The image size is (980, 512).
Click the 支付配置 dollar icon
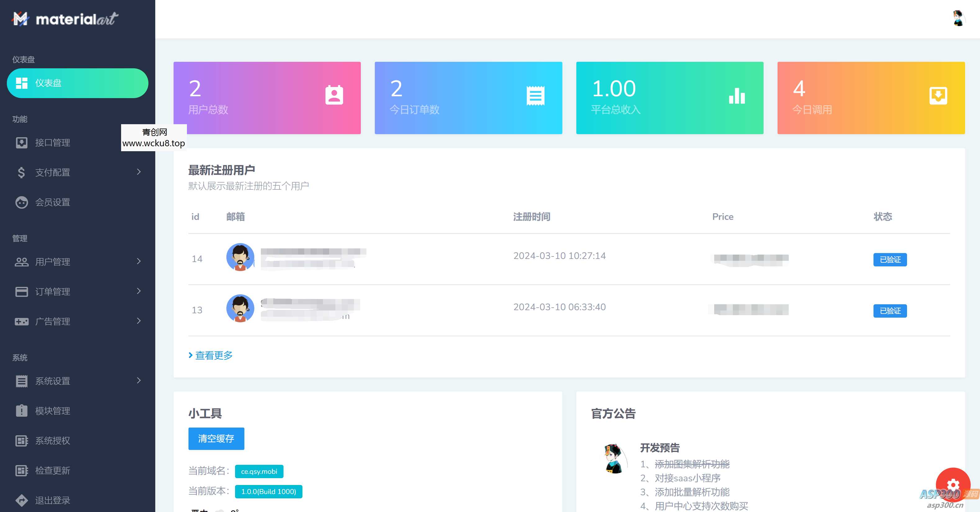(21, 172)
